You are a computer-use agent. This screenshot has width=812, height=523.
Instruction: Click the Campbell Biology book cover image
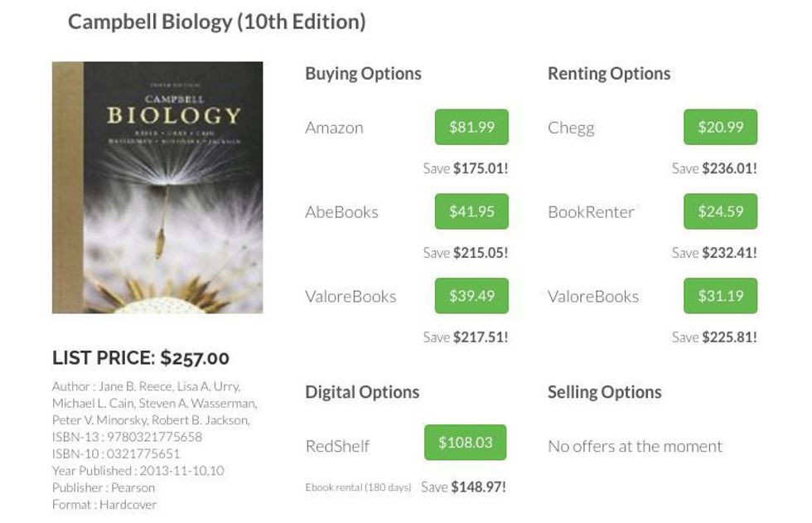point(157,187)
